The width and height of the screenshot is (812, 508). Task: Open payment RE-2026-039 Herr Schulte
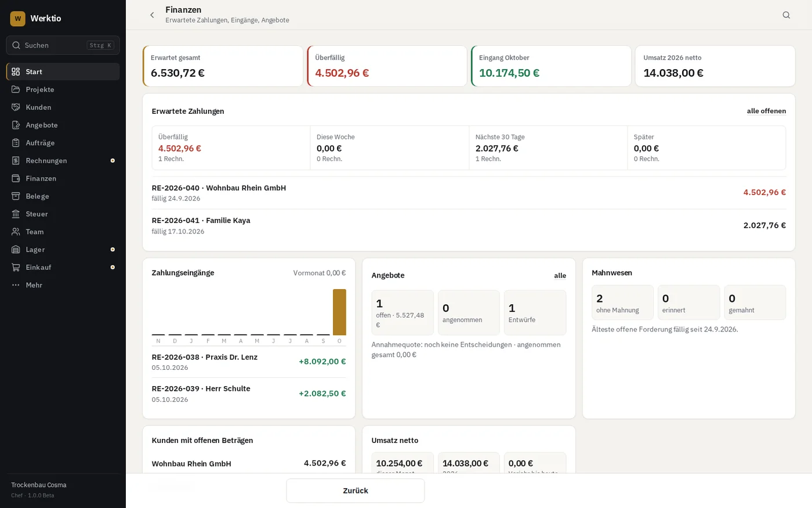(x=249, y=394)
